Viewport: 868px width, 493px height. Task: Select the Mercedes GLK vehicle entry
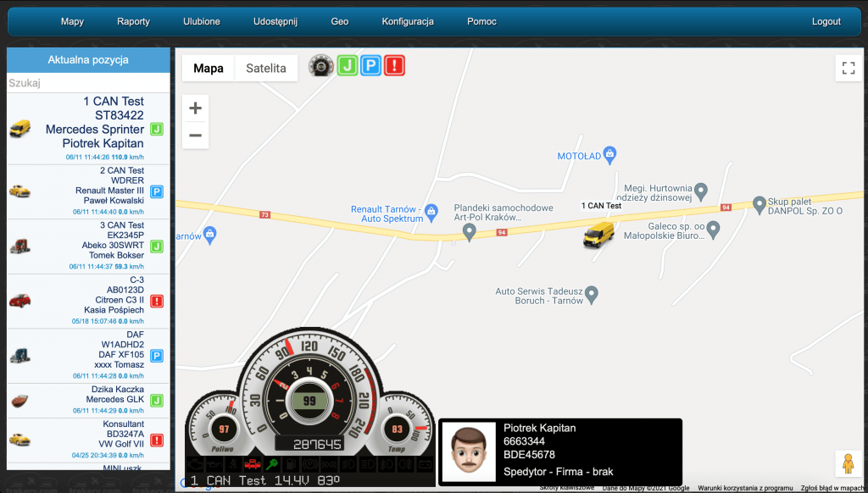pos(115,399)
